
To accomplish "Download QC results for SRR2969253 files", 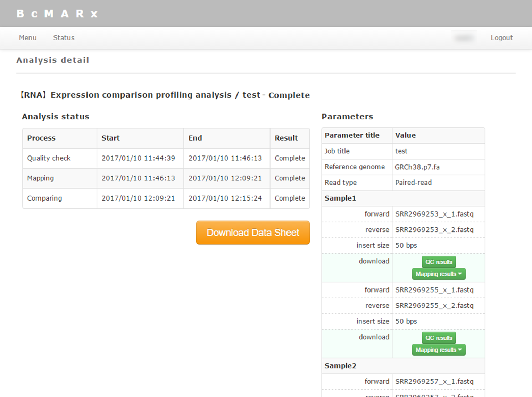I will pyautogui.click(x=439, y=262).
